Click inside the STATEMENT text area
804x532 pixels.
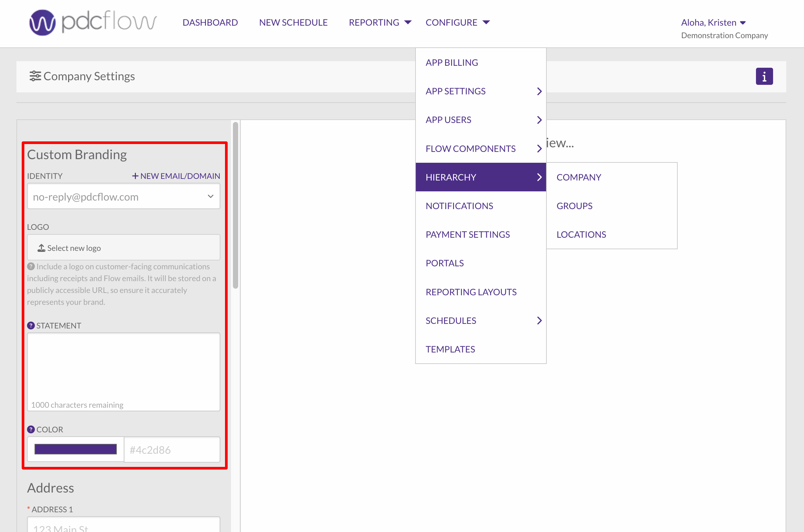click(x=124, y=366)
